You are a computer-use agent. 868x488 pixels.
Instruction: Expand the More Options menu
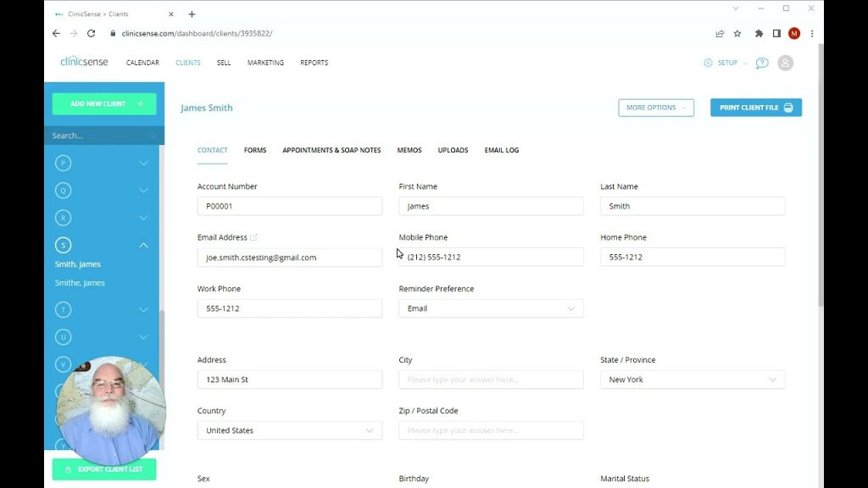[656, 108]
